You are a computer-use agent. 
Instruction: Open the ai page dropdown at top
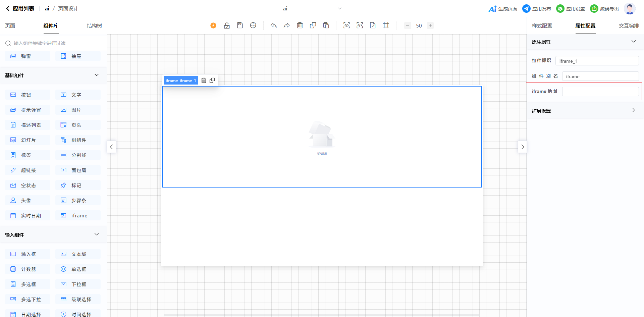pos(339,9)
